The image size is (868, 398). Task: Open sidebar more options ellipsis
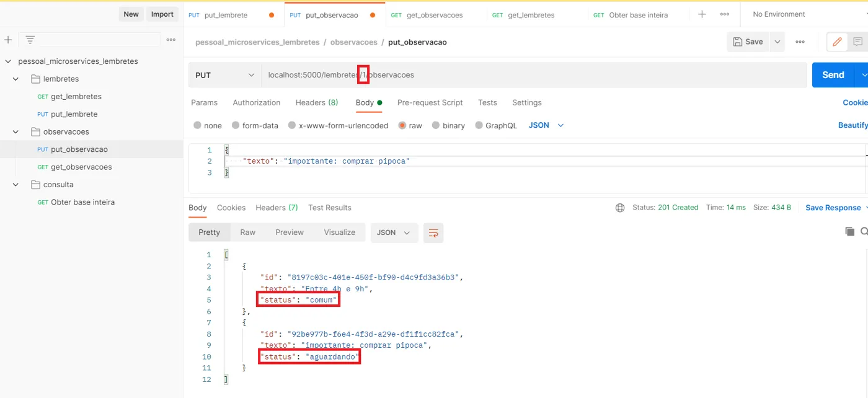171,40
